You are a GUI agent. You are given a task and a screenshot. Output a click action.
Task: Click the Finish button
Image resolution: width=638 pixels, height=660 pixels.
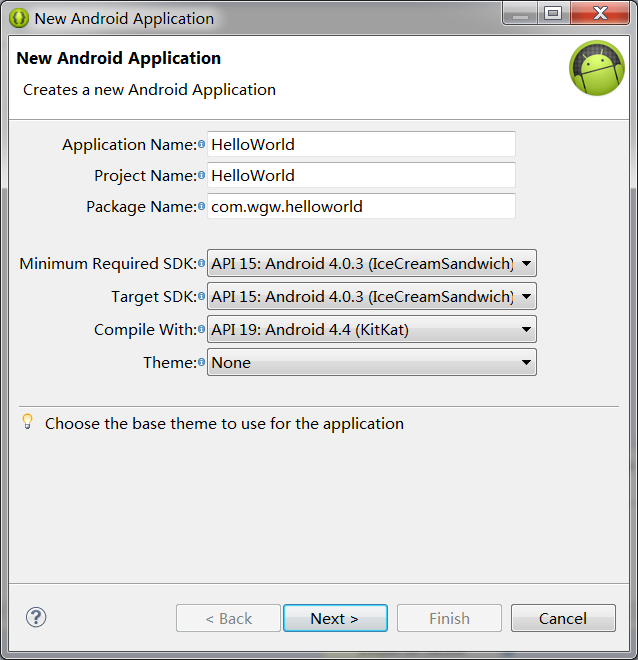coord(449,618)
